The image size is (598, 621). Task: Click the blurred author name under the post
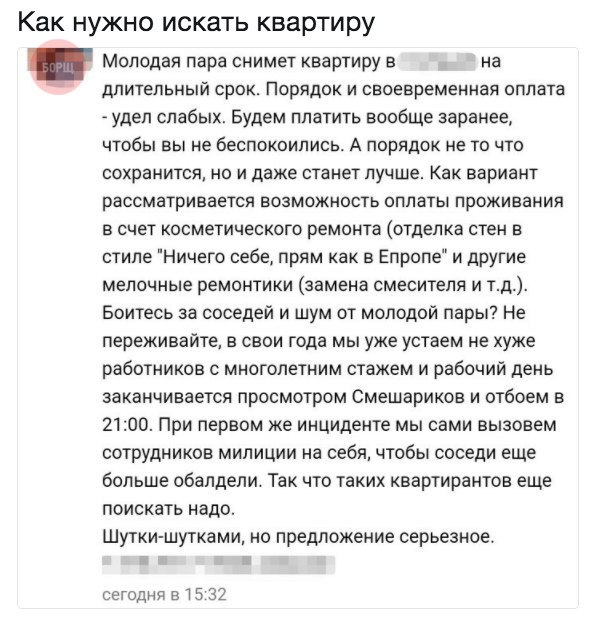point(218,565)
